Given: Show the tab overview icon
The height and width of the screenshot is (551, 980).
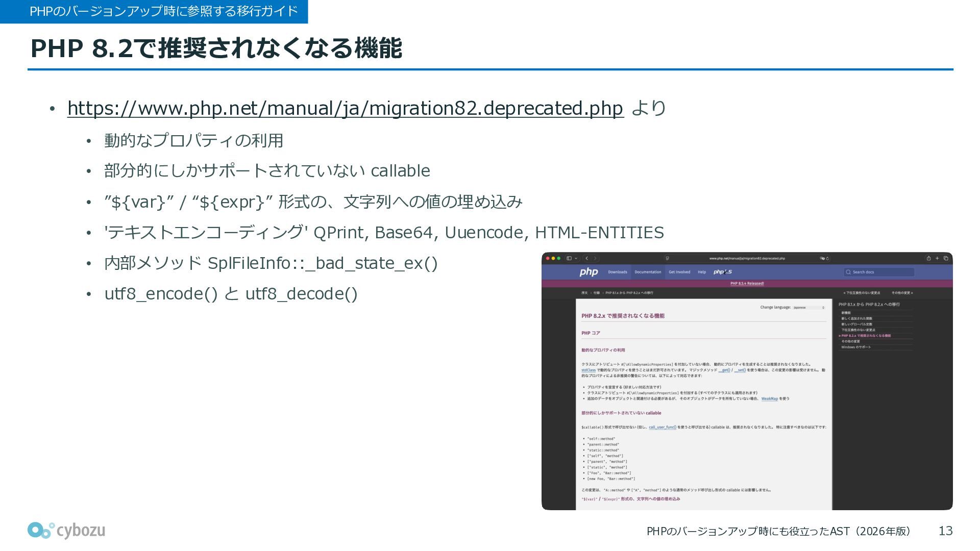Looking at the screenshot, I should 946,258.
